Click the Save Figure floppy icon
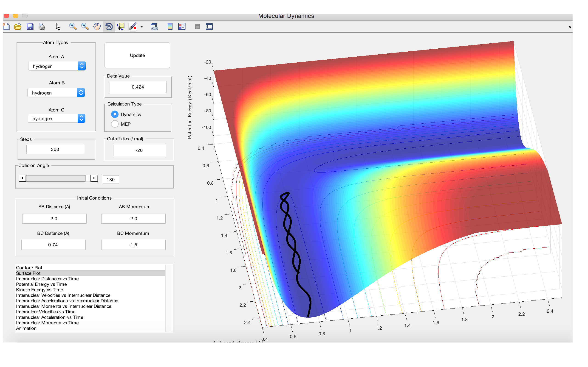588x367 pixels. point(30,27)
